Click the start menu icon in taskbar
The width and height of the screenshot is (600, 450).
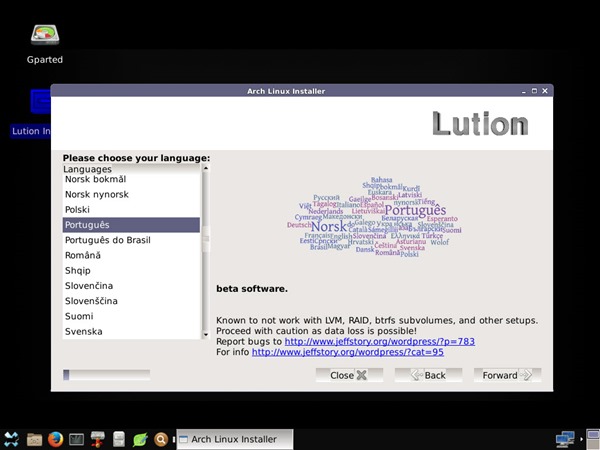(11, 439)
